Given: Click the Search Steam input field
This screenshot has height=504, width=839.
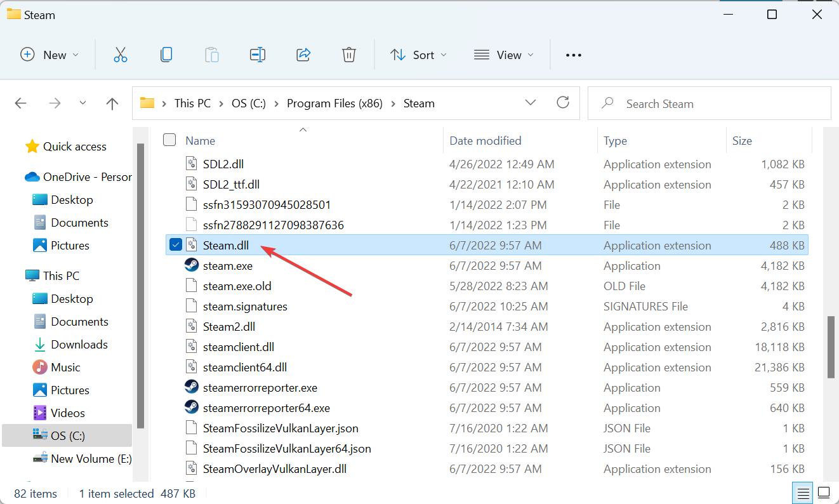Looking at the screenshot, I should tap(709, 103).
